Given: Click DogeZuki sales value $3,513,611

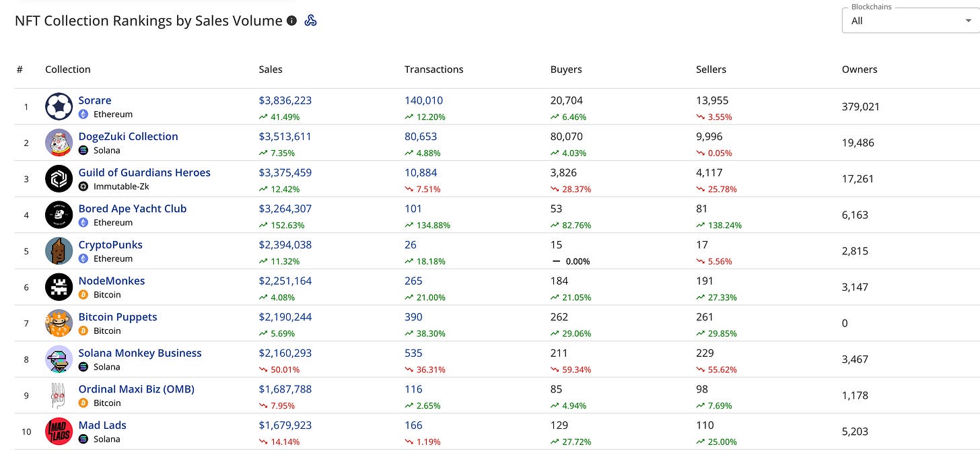Looking at the screenshot, I should click(x=285, y=136).
